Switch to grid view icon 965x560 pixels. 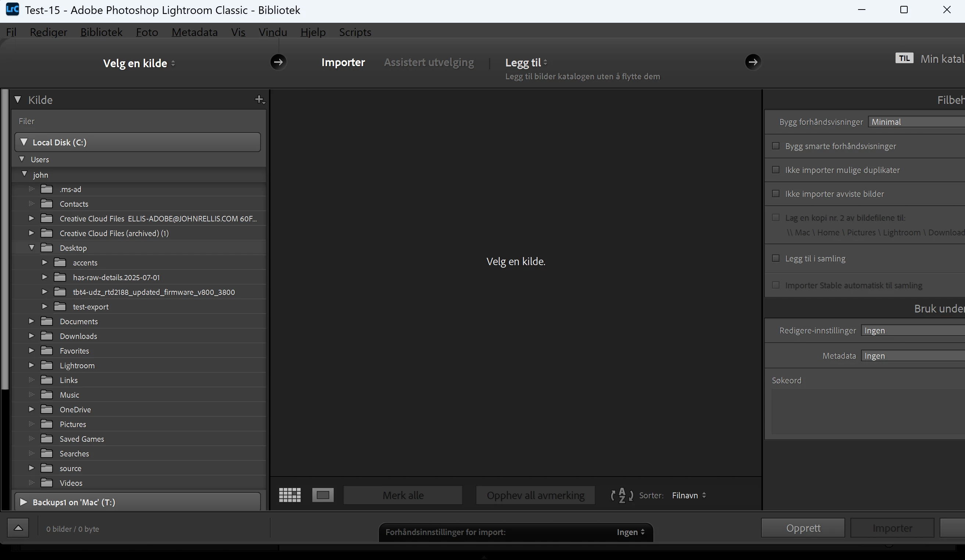click(290, 495)
